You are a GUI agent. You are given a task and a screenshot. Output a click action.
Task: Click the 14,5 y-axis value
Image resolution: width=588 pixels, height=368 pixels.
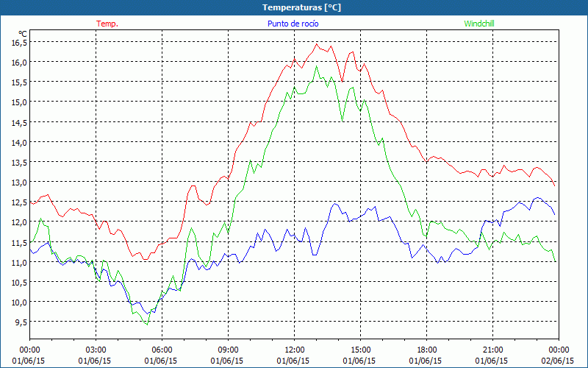[20, 122]
